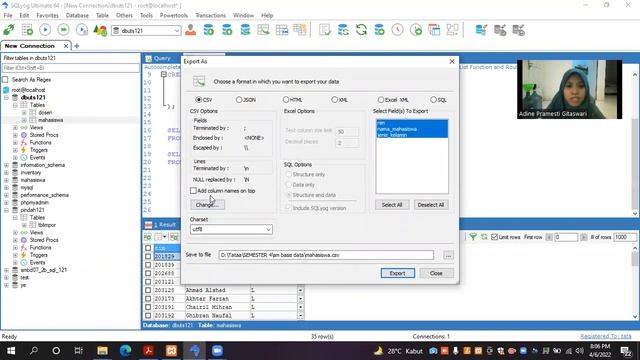The width and height of the screenshot is (640, 360).
Task: Open the Scheduled Backup clock icon
Action: 397,30
